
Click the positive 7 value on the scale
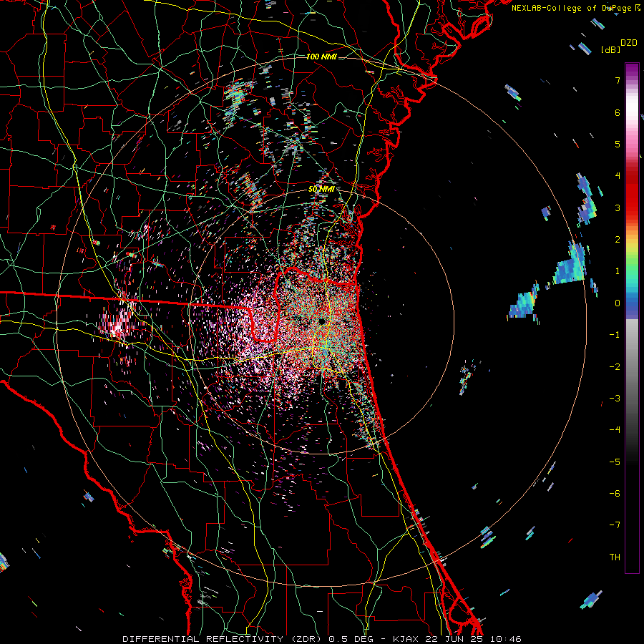618,80
